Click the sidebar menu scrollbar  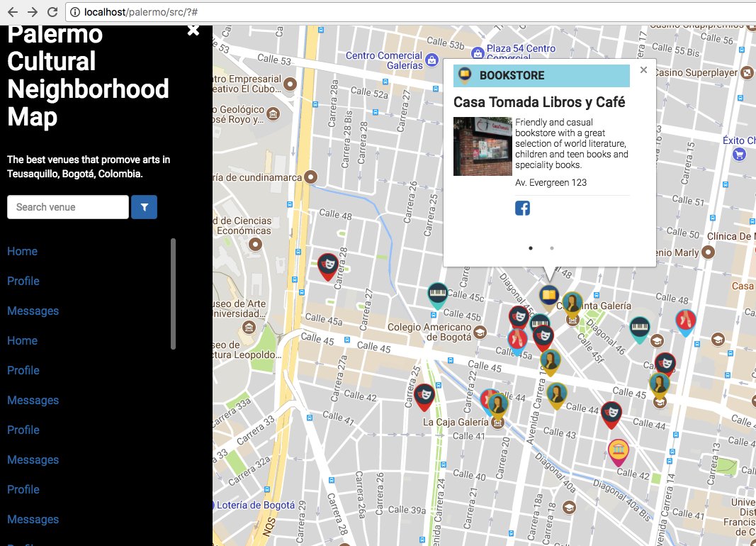pyautogui.click(x=173, y=294)
